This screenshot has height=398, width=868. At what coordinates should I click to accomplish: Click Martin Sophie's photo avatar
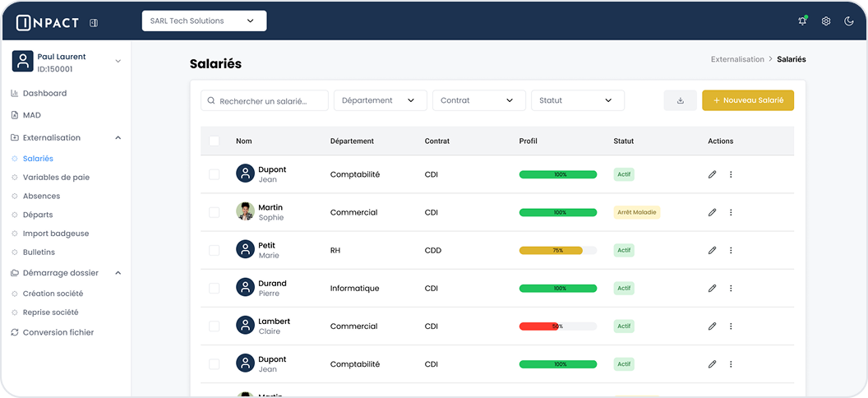[x=245, y=211]
